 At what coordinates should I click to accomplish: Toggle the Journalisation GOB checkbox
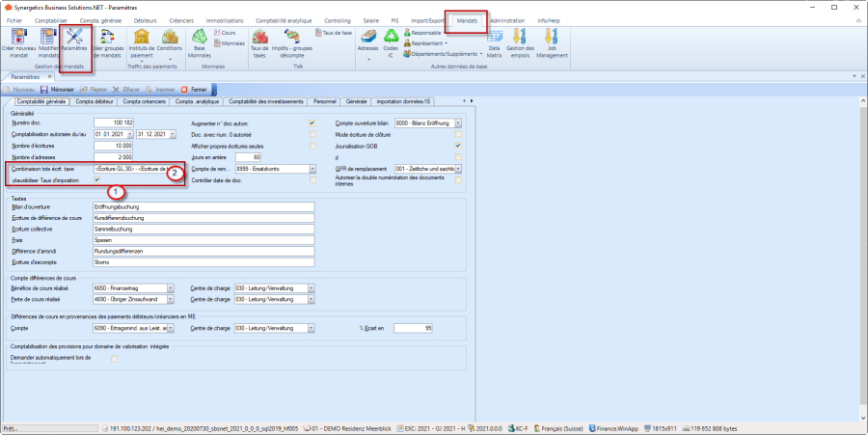coord(458,145)
